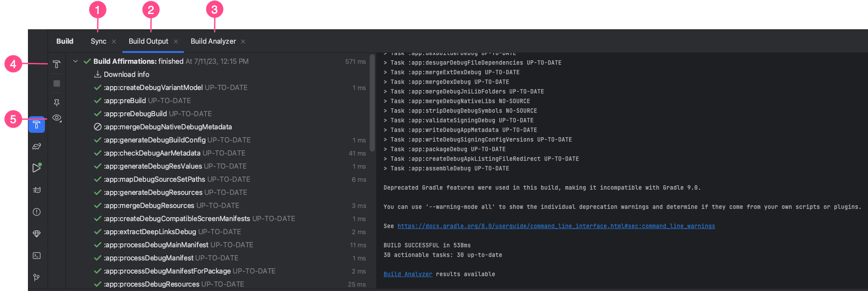Switch to the Sync tab
Image resolution: width=868 pixels, height=291 pixels.
coord(99,41)
